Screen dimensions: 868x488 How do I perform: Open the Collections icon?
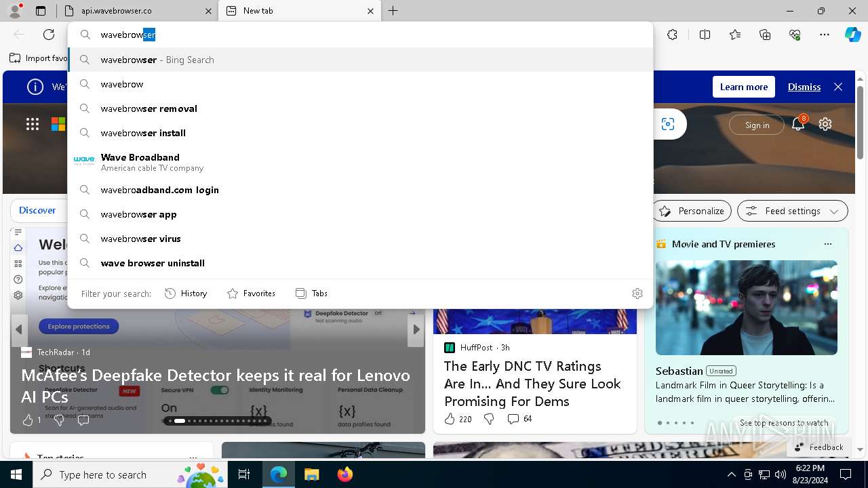(x=765, y=35)
